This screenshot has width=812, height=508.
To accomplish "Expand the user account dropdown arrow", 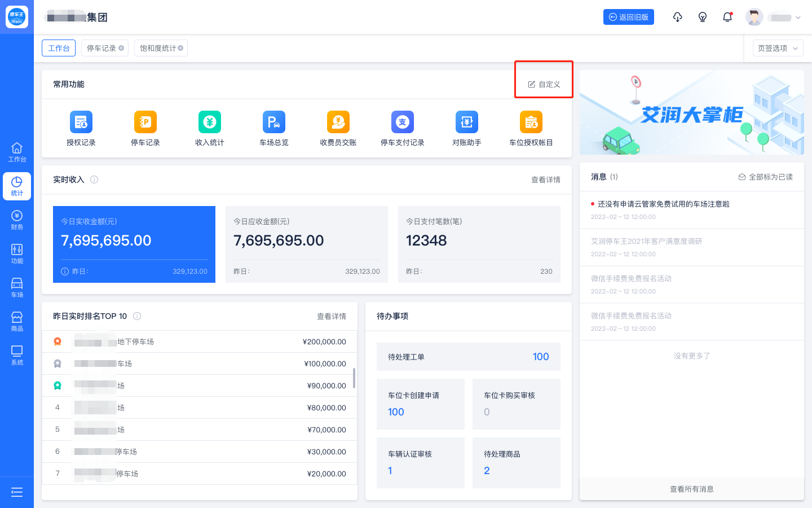I will coord(798,17).
